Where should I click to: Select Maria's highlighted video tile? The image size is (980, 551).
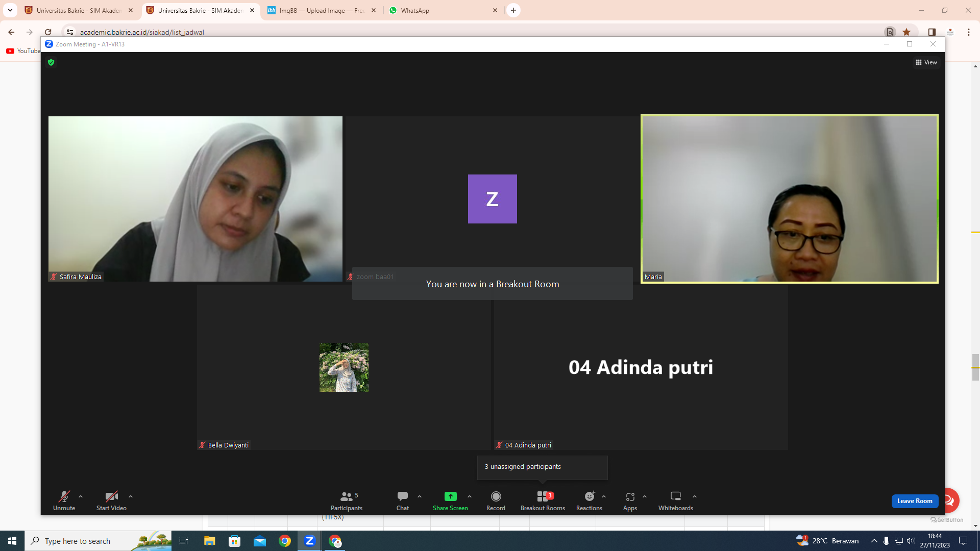click(790, 199)
